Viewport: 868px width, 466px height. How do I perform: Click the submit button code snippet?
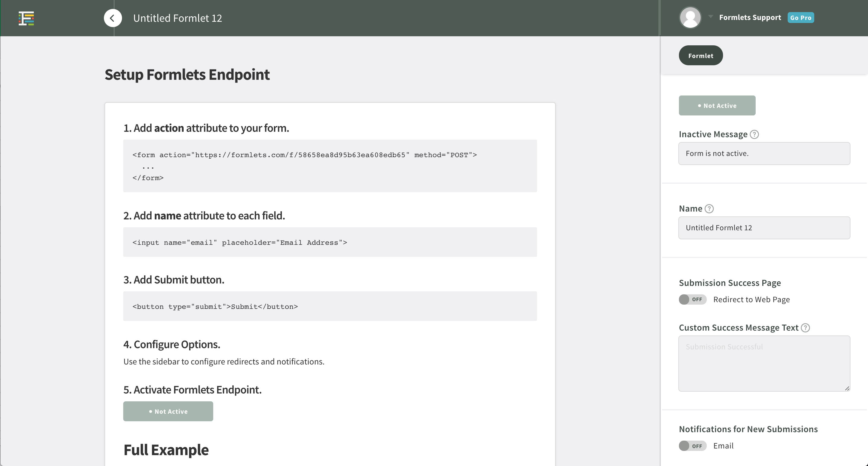330,306
